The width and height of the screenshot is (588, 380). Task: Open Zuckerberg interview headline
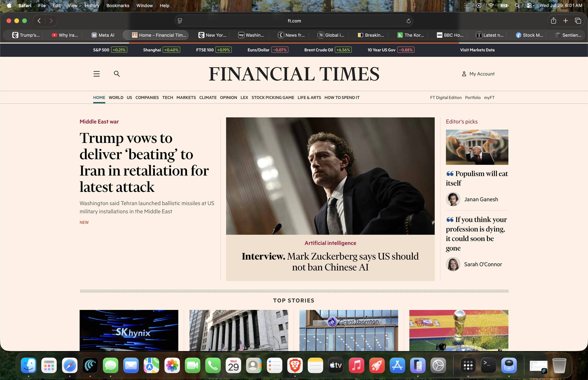[330, 261]
